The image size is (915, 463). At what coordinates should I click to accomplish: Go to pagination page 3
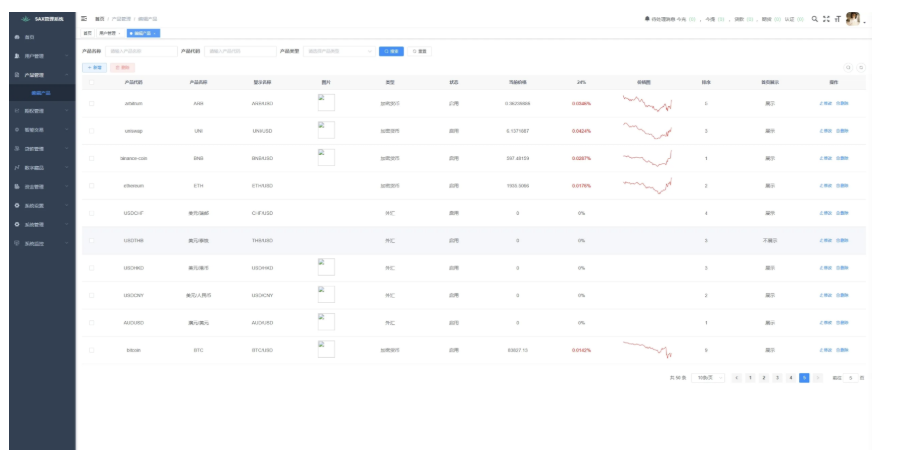(777, 377)
